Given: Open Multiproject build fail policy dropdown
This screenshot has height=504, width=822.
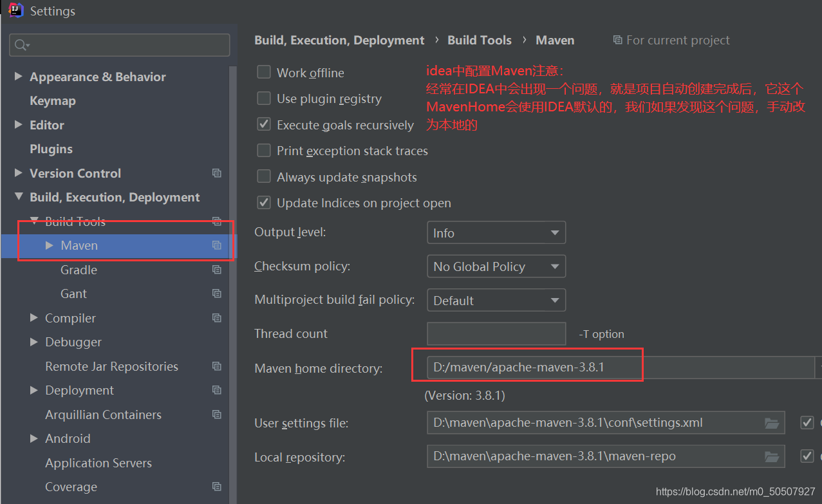Looking at the screenshot, I should [x=496, y=300].
